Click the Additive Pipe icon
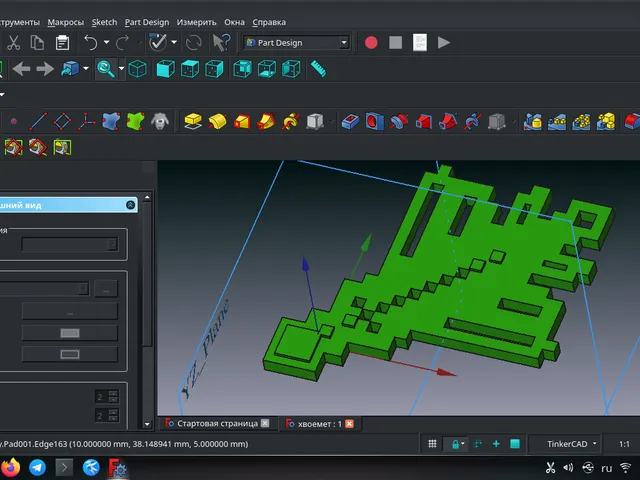This screenshot has height=480, width=640. [266, 121]
